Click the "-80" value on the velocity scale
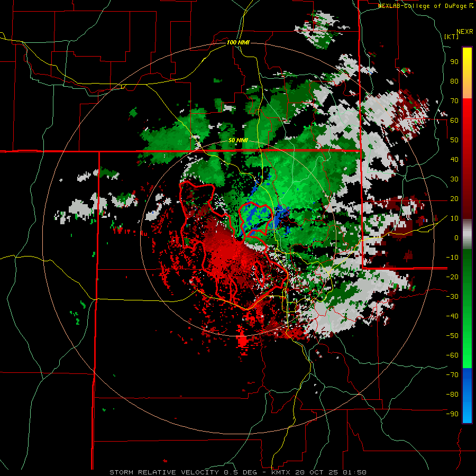The width and height of the screenshot is (476, 476). click(x=453, y=395)
